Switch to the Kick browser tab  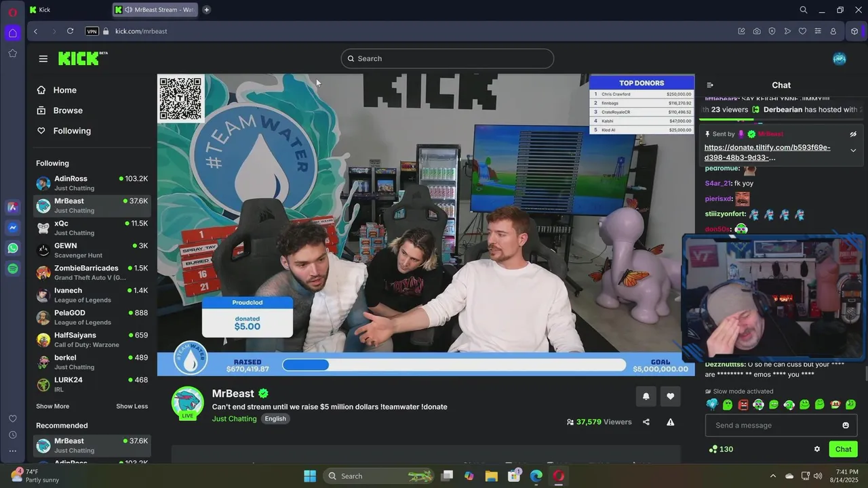68,9
